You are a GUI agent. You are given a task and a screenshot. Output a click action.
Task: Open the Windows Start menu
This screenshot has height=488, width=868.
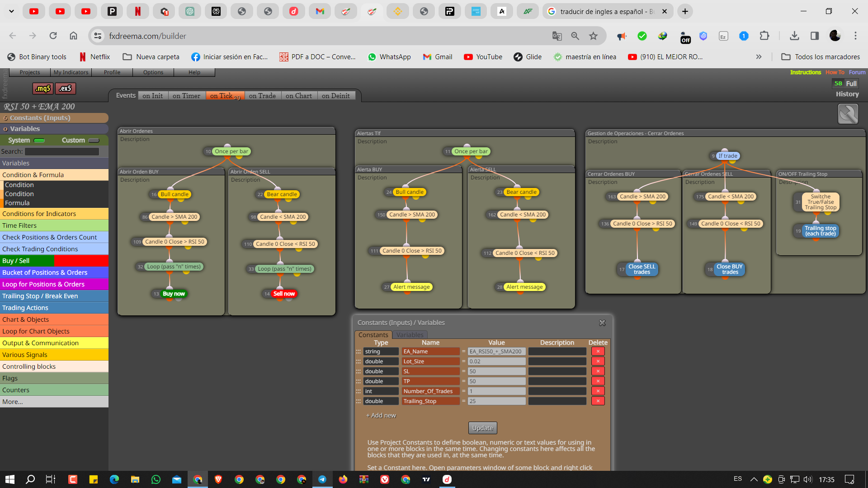[10, 479]
